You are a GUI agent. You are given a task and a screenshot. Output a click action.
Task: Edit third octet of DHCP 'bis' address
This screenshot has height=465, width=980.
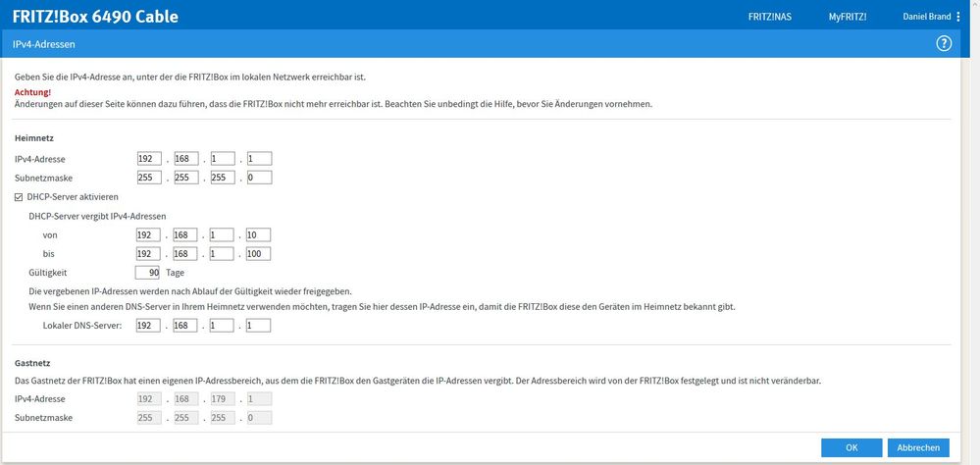click(x=222, y=254)
